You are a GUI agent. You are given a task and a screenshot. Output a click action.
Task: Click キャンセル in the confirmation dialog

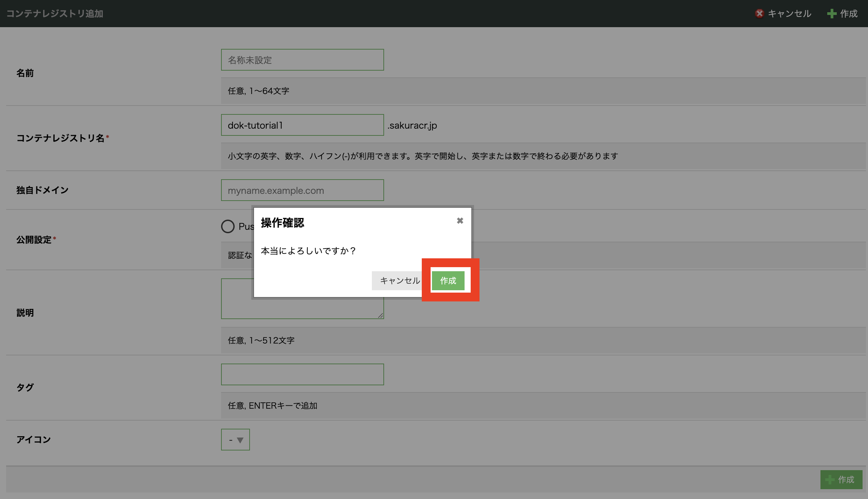point(399,281)
